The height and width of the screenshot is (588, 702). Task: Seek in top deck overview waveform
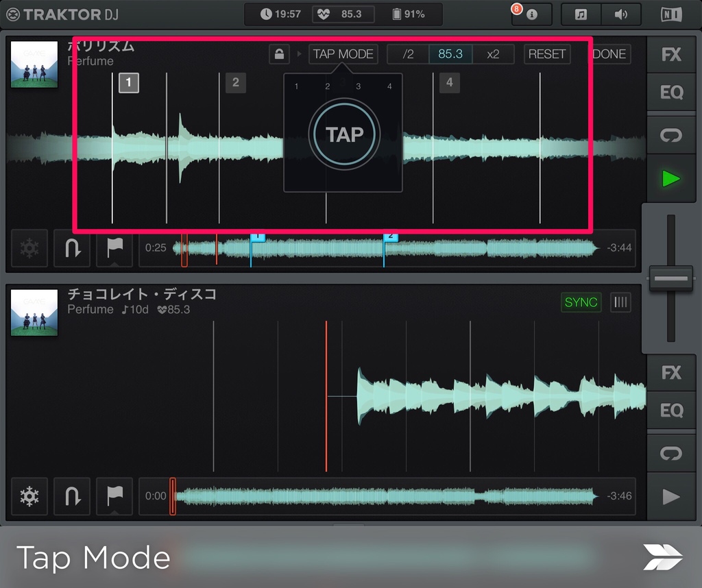point(387,248)
